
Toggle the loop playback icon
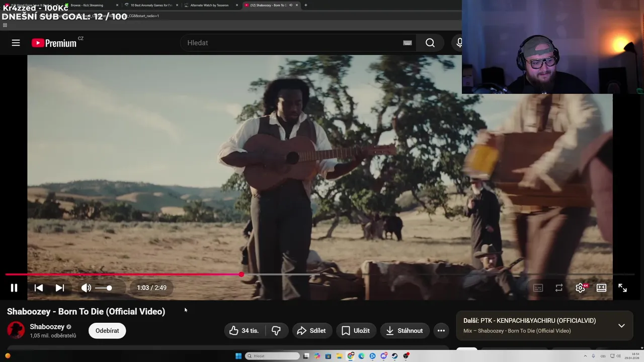point(559,288)
